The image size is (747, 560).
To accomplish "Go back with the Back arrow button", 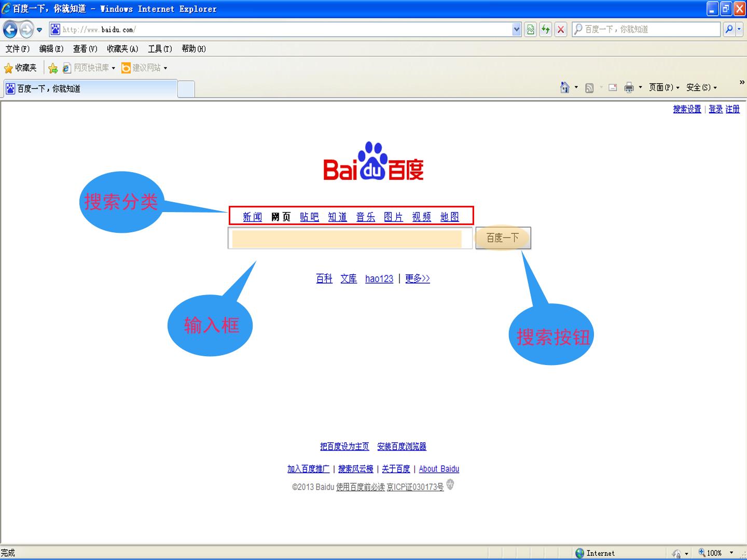I will 10,30.
